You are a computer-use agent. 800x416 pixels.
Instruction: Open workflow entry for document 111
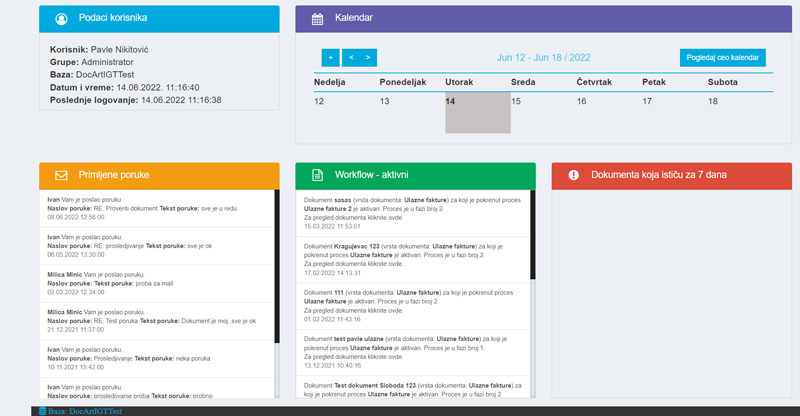coord(413,306)
